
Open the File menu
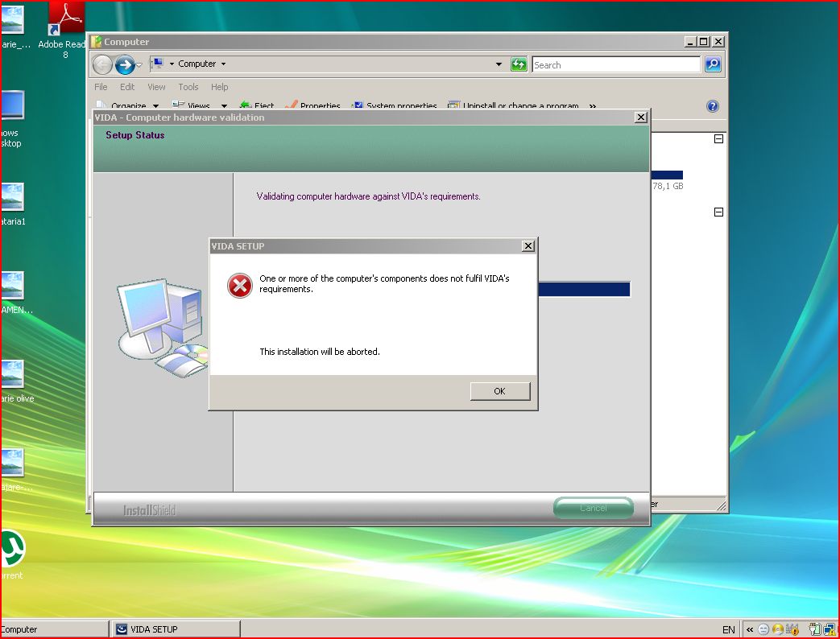101,87
